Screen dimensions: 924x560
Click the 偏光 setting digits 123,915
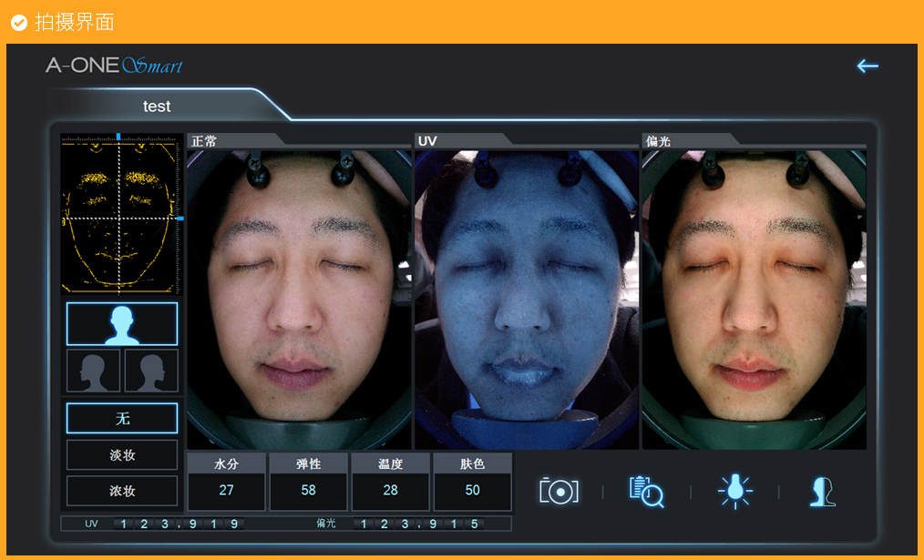pos(419,524)
